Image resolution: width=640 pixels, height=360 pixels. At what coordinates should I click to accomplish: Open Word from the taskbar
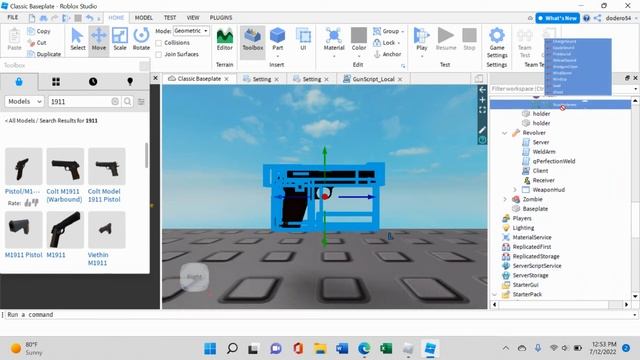(x=342, y=349)
